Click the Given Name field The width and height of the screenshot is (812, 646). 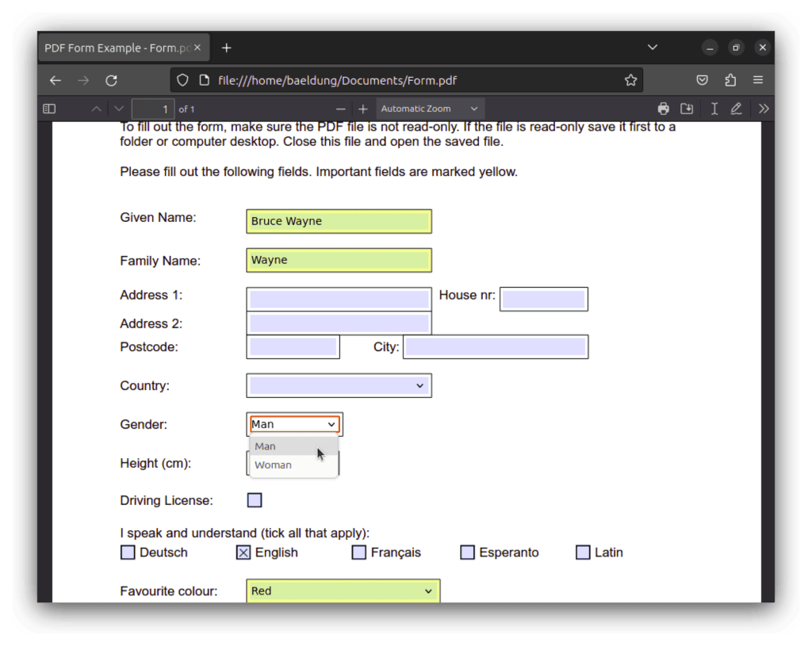339,222
